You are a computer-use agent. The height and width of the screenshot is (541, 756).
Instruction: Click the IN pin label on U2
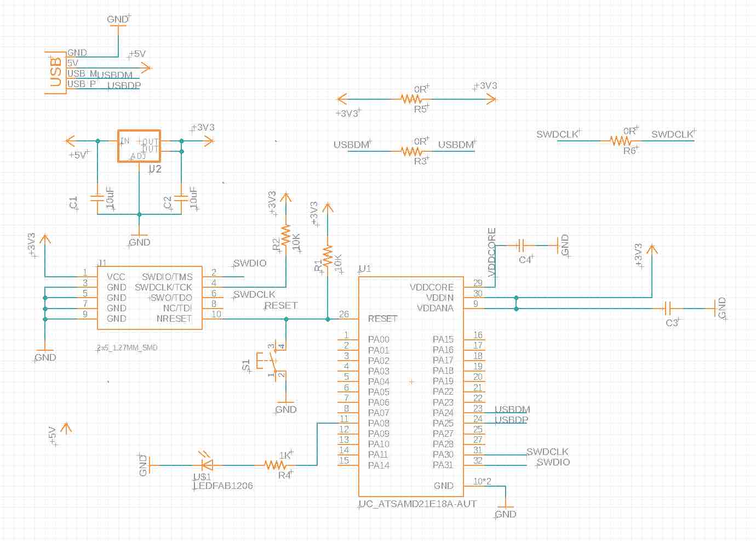125,141
